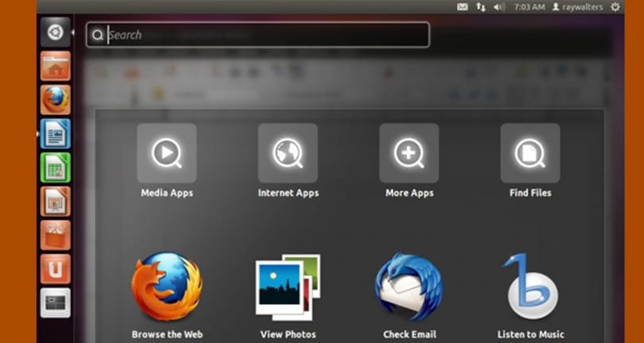The image size is (644, 343).
Task: Click the Media Apps label
Action: click(167, 193)
